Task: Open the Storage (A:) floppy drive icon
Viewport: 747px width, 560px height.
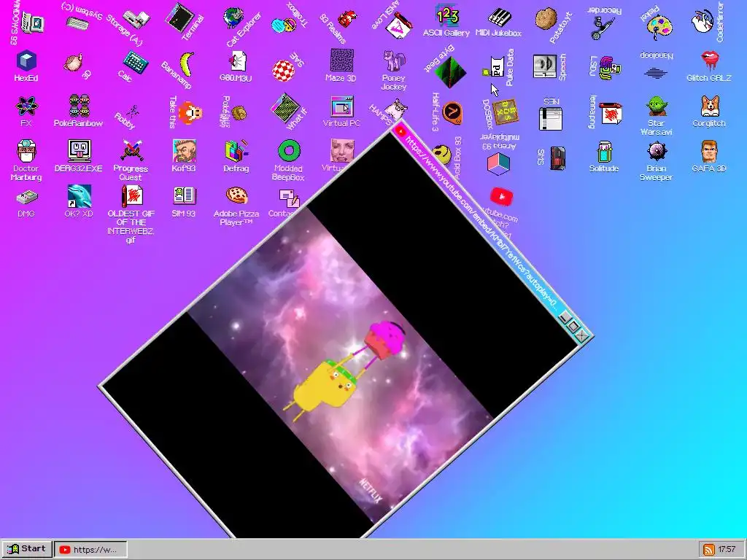Action: [x=136, y=19]
